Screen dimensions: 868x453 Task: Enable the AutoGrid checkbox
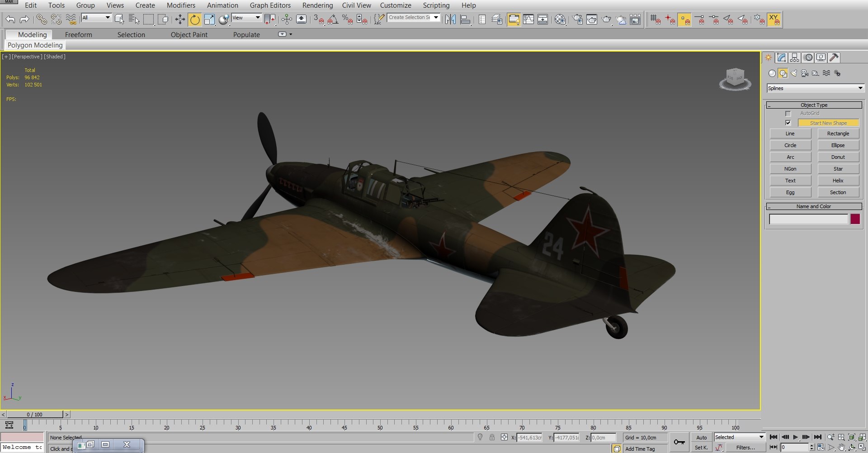[x=788, y=114]
